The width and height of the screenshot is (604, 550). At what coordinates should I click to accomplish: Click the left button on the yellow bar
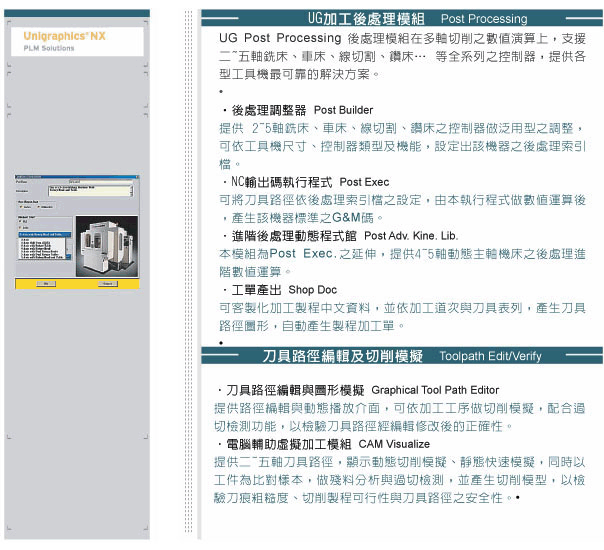(46, 284)
